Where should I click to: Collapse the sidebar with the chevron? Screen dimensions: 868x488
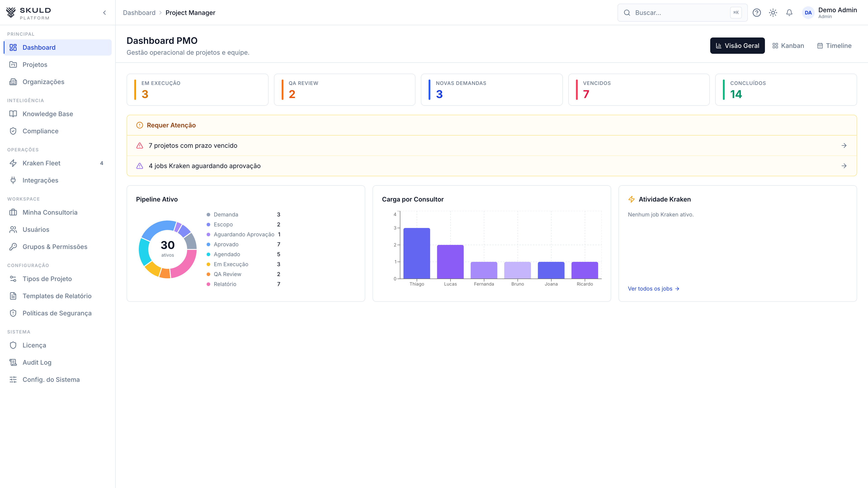pos(104,12)
